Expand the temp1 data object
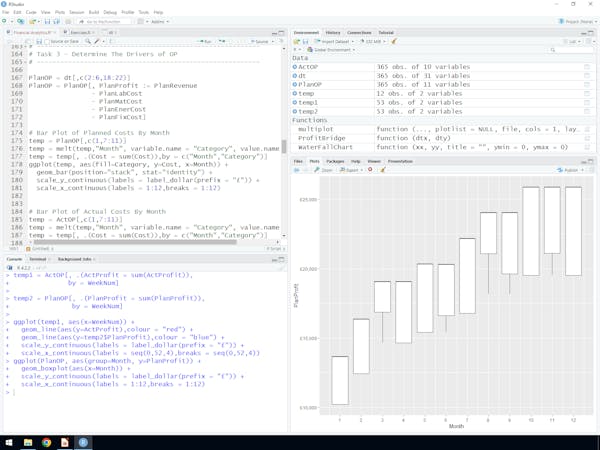Screen dimensions: 600x450 (x=295, y=103)
